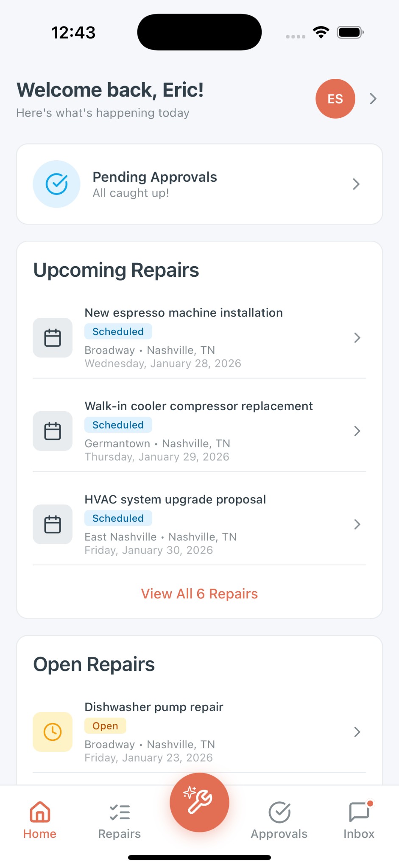Select the Repairs checklist icon

(119, 812)
